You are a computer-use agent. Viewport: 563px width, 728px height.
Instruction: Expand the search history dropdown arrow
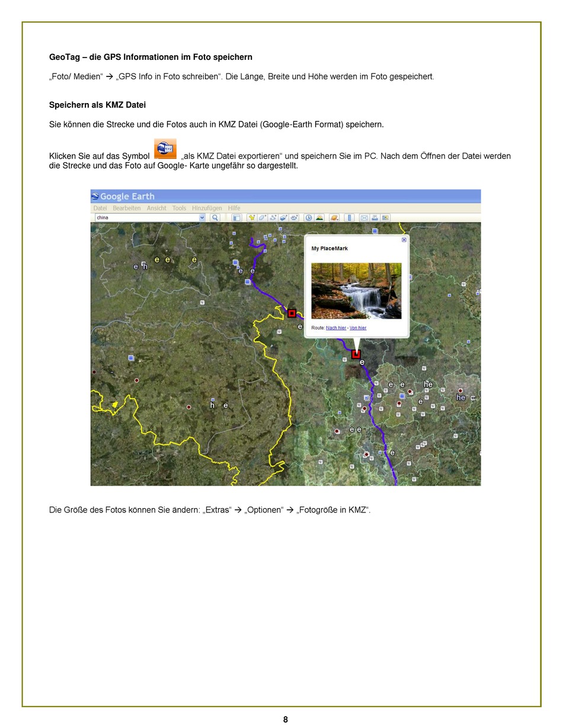202,217
